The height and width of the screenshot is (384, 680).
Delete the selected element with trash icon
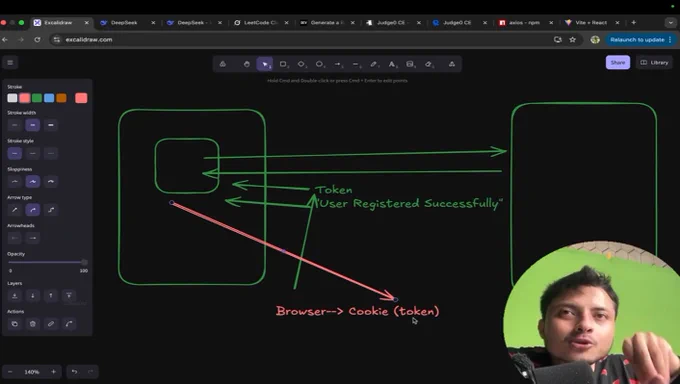(33, 324)
